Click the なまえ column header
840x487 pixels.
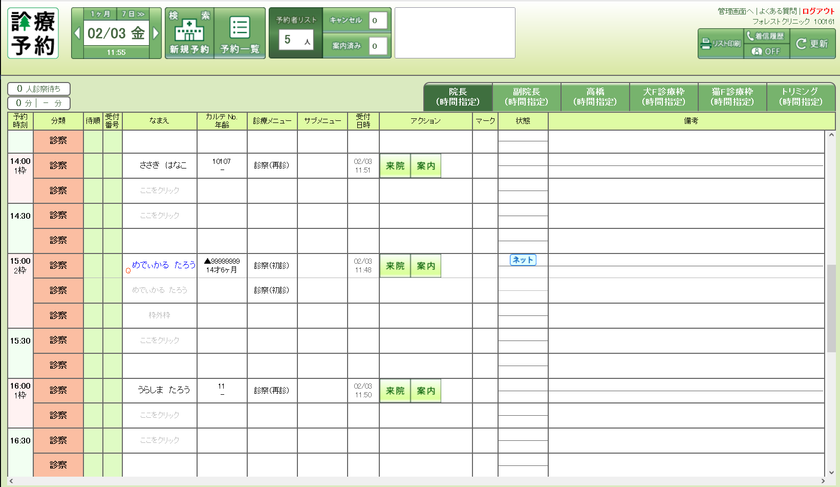[x=159, y=121]
